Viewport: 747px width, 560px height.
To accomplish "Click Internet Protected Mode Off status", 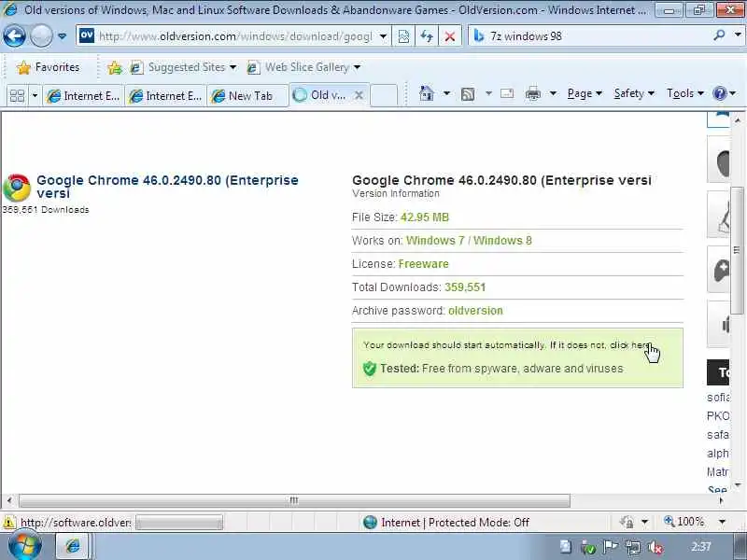I will [446, 523].
